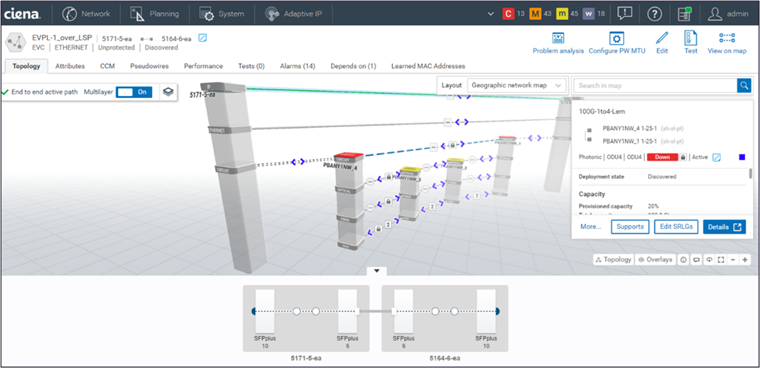
Task: Click the Supports button
Action: tap(630, 226)
